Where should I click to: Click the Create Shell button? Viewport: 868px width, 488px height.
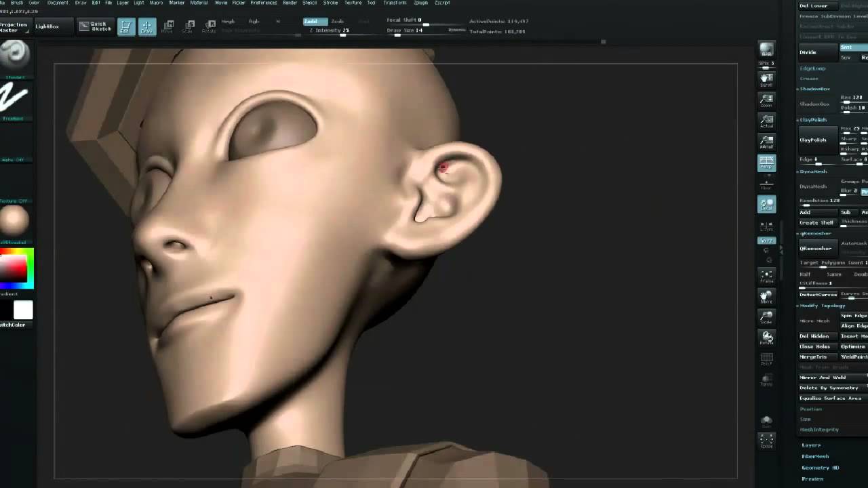pos(818,222)
